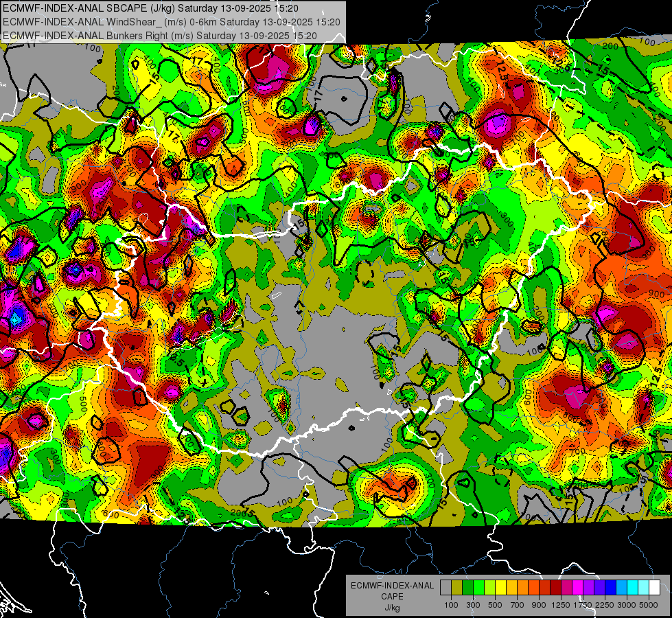This screenshot has width=672, height=618.
Task: Click the legend tick label '500'
Action: point(495,605)
